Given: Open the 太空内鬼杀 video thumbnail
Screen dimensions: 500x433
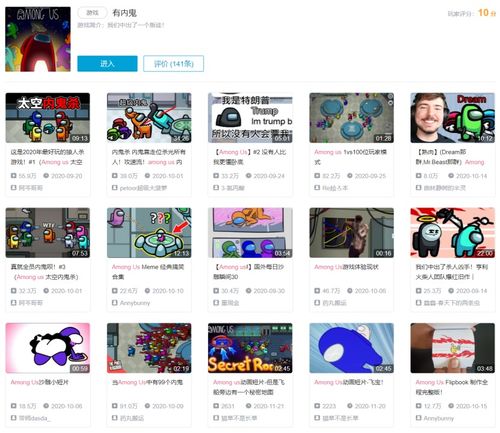Looking at the screenshot, I should click(x=48, y=118).
